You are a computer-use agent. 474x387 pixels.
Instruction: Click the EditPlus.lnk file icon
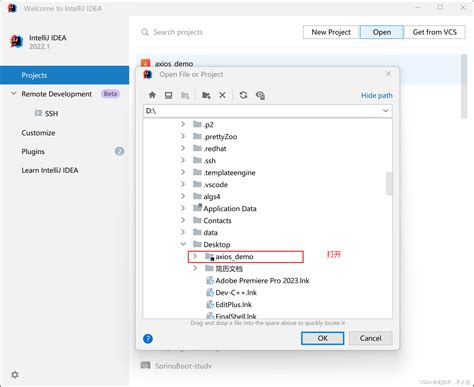tap(210, 305)
